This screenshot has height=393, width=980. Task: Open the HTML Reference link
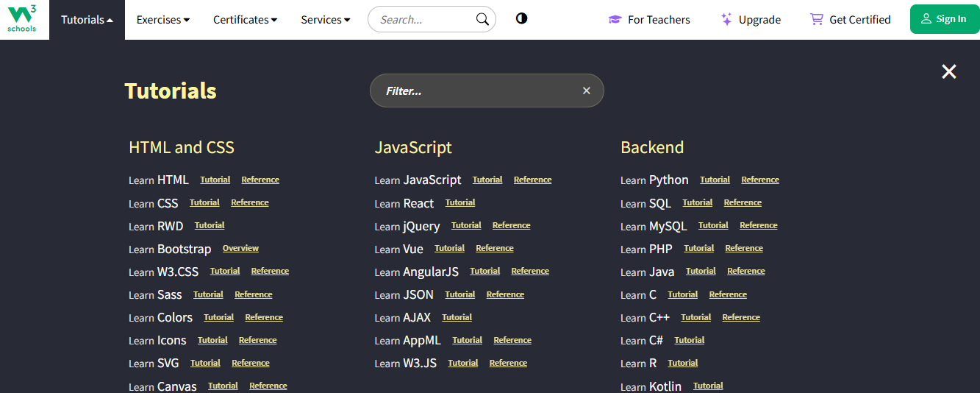coord(260,180)
